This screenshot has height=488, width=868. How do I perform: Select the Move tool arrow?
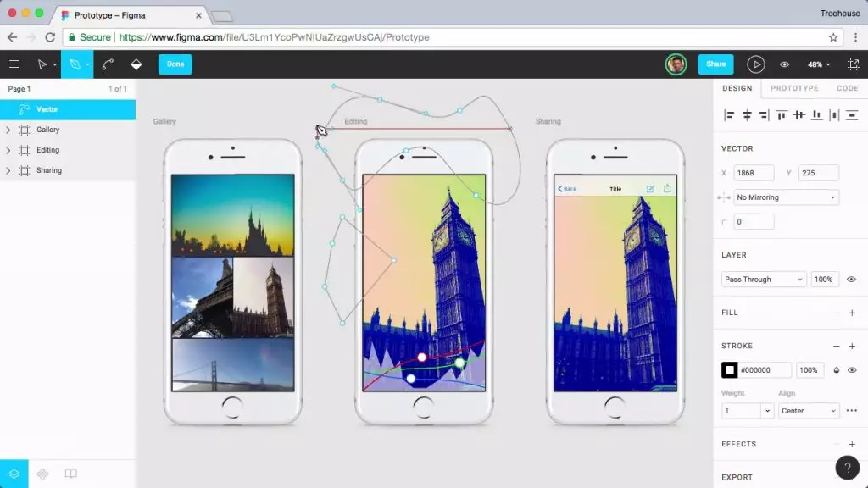42,64
